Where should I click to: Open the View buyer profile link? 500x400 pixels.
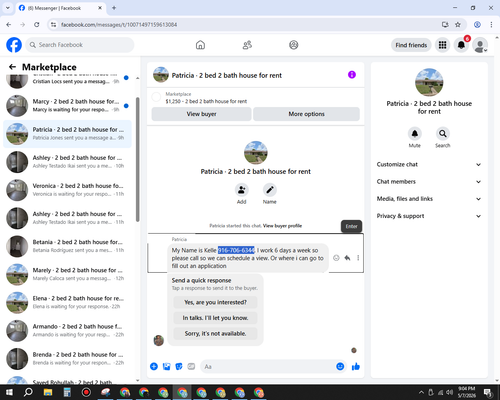[282, 226]
